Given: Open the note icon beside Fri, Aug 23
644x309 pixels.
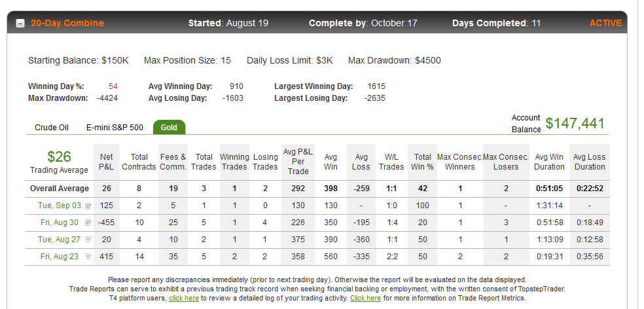Looking at the screenshot, I should [88, 257].
